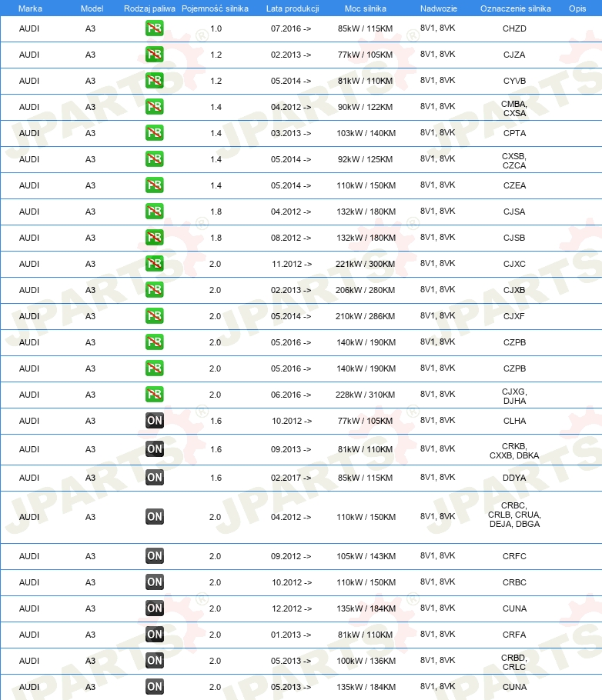Click the Model column header

92,8
